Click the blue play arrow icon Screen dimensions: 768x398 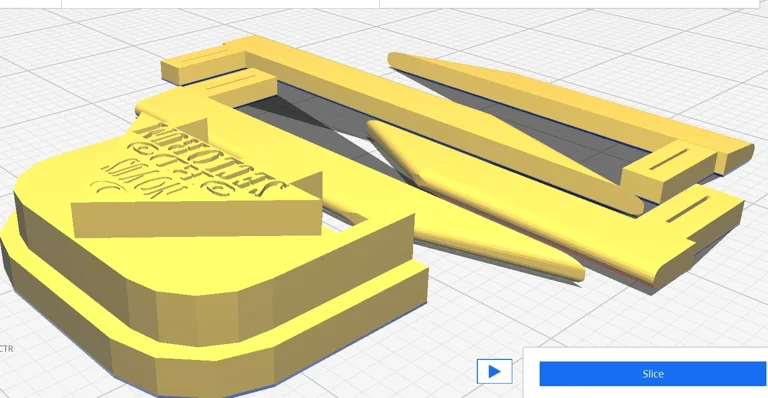(495, 372)
